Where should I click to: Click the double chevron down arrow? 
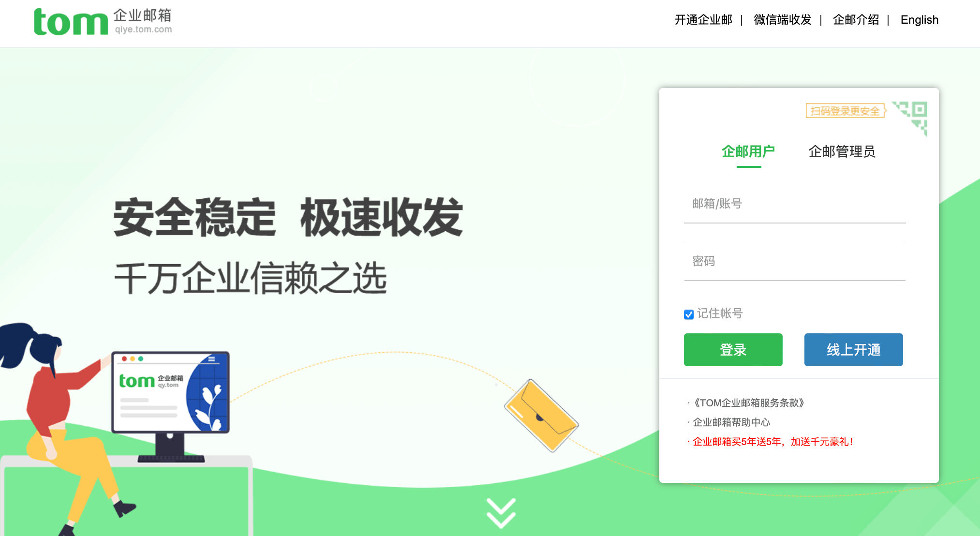point(501,513)
